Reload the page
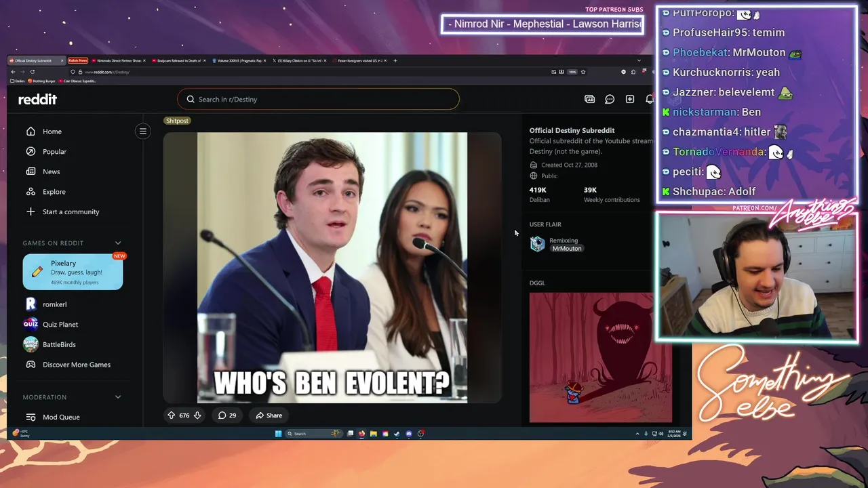868x488 pixels. coord(33,72)
